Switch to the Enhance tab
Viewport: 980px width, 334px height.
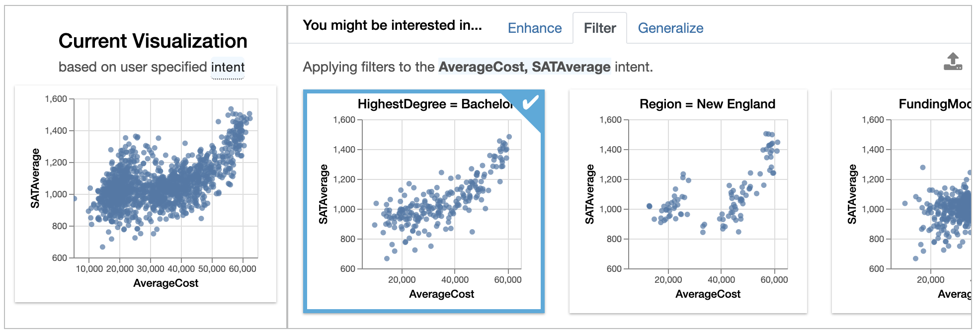coord(535,28)
